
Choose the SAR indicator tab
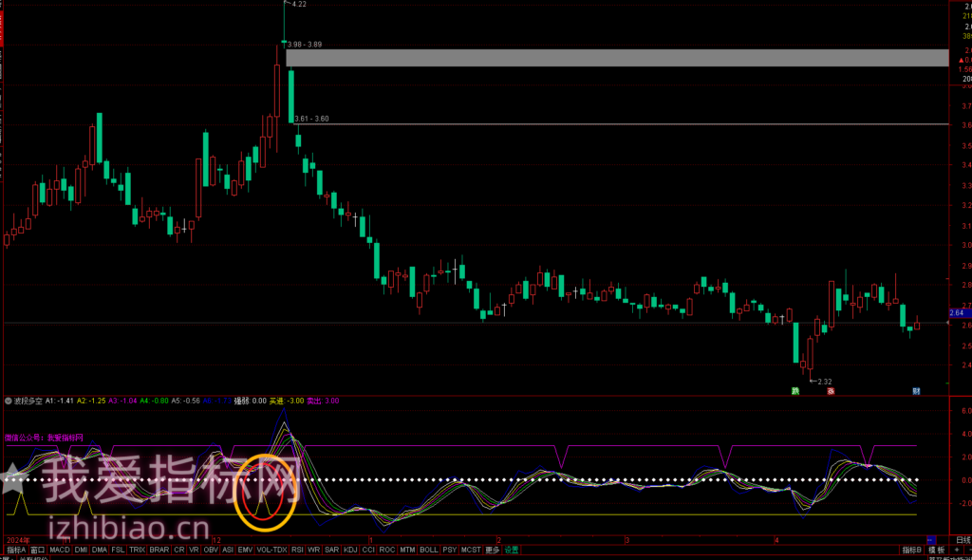click(x=331, y=551)
